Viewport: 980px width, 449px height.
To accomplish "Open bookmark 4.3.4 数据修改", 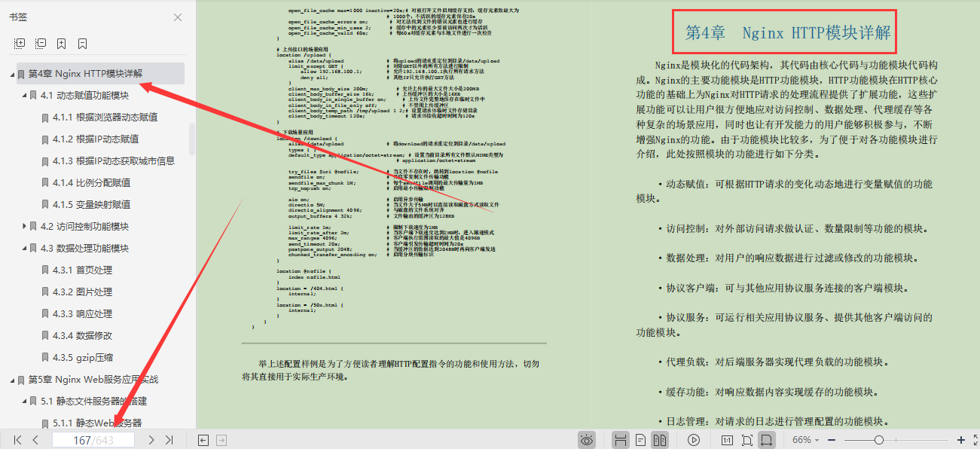I will [82, 335].
